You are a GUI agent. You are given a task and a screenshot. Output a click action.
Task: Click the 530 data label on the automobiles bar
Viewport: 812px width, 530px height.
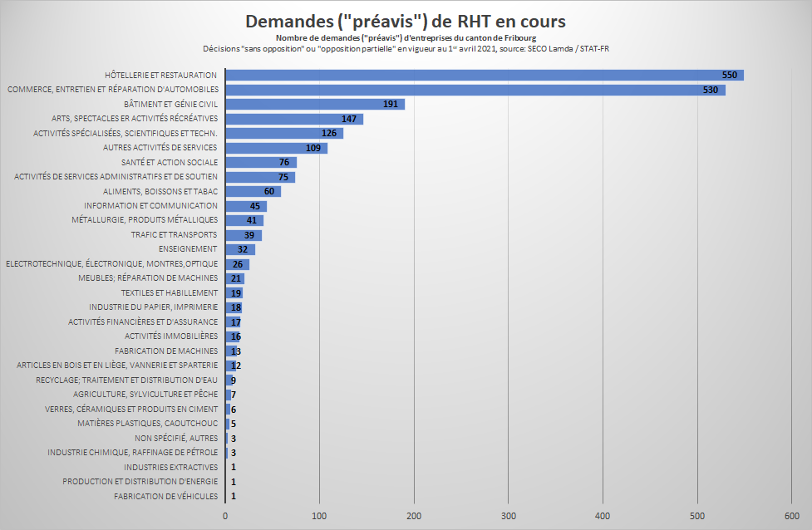click(x=710, y=90)
